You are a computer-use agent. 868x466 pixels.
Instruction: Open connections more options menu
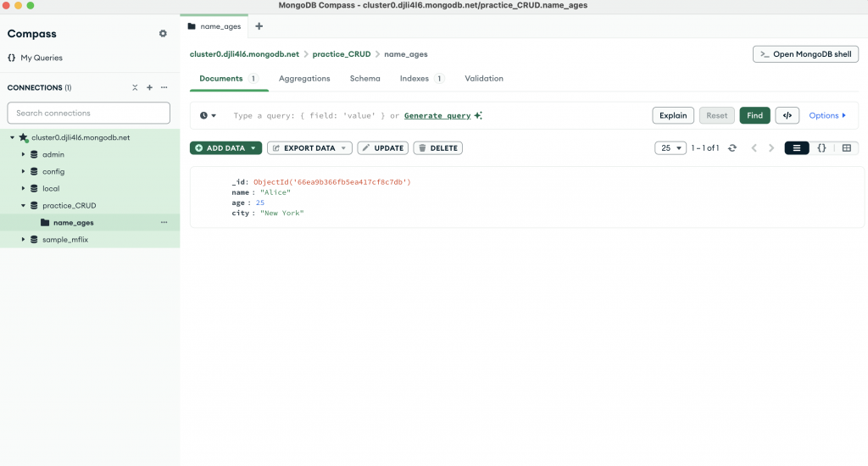(164, 87)
